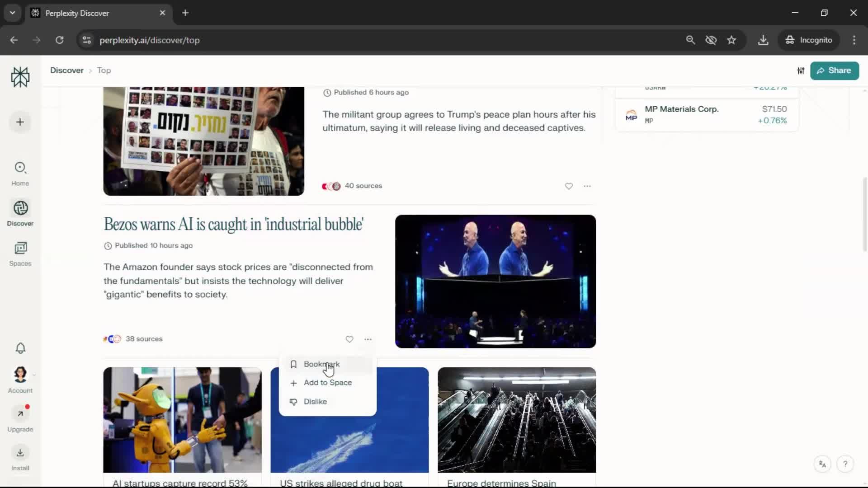The height and width of the screenshot is (488, 868).
Task: Click the Share button
Action: tap(834, 70)
